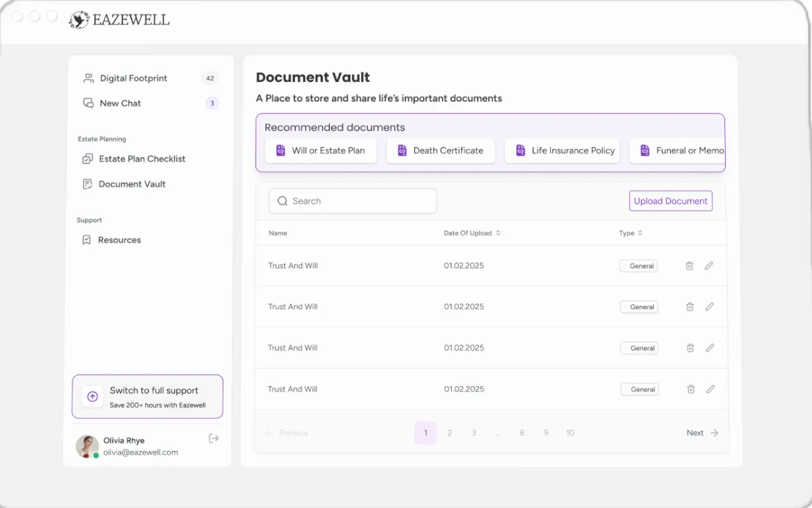Viewport: 812px width, 508px height.
Task: Open the Digital Footprint section
Action: 133,78
